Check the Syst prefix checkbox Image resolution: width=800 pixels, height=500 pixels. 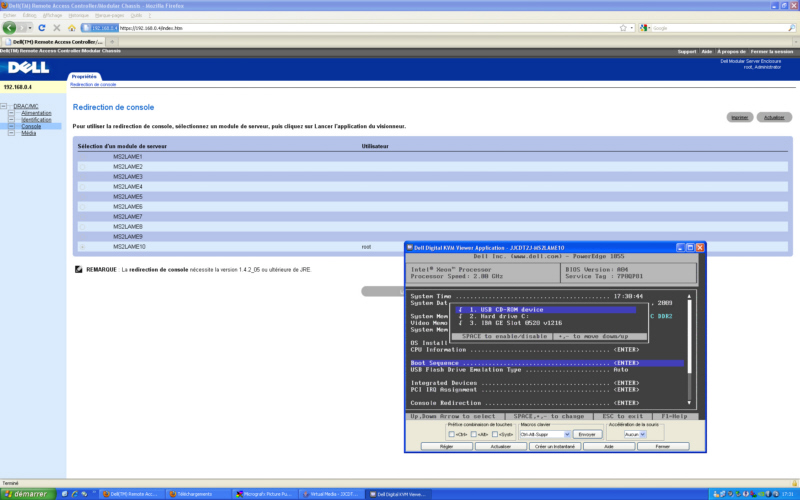(x=495, y=434)
